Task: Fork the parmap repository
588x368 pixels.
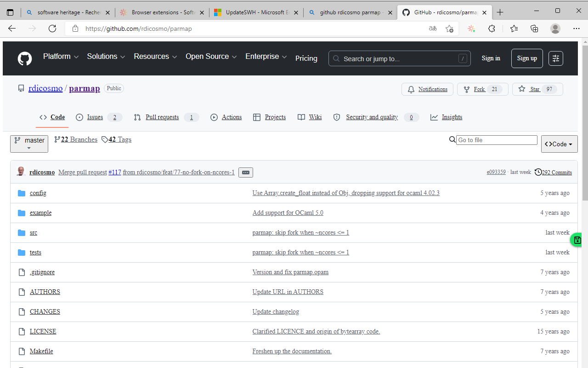Action: click(x=483, y=89)
